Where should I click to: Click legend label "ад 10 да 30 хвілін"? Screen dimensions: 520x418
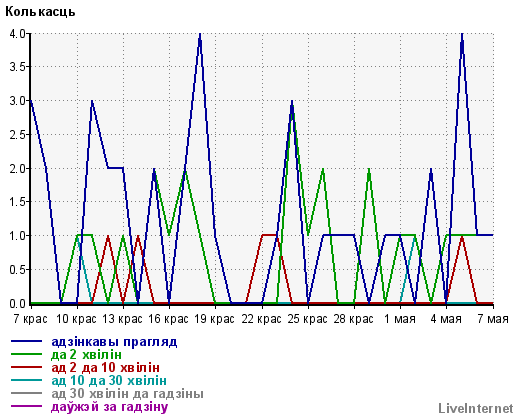(109, 381)
